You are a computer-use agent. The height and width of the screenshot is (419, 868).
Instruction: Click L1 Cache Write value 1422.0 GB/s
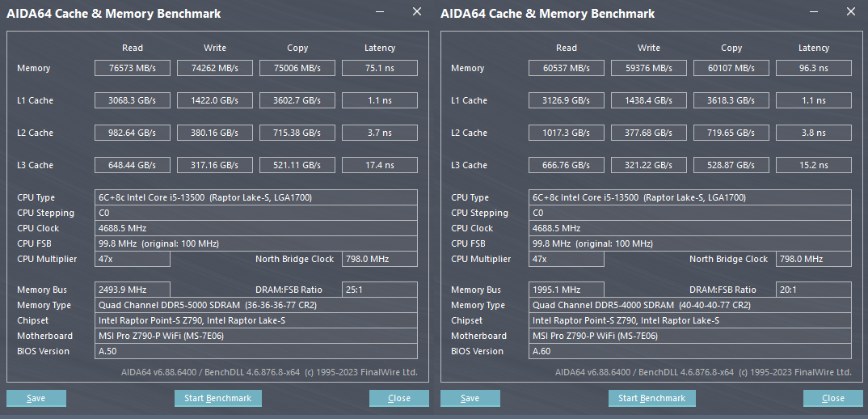(x=215, y=100)
